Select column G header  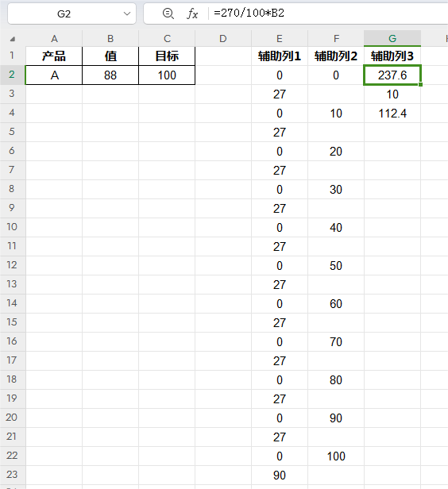pos(392,39)
